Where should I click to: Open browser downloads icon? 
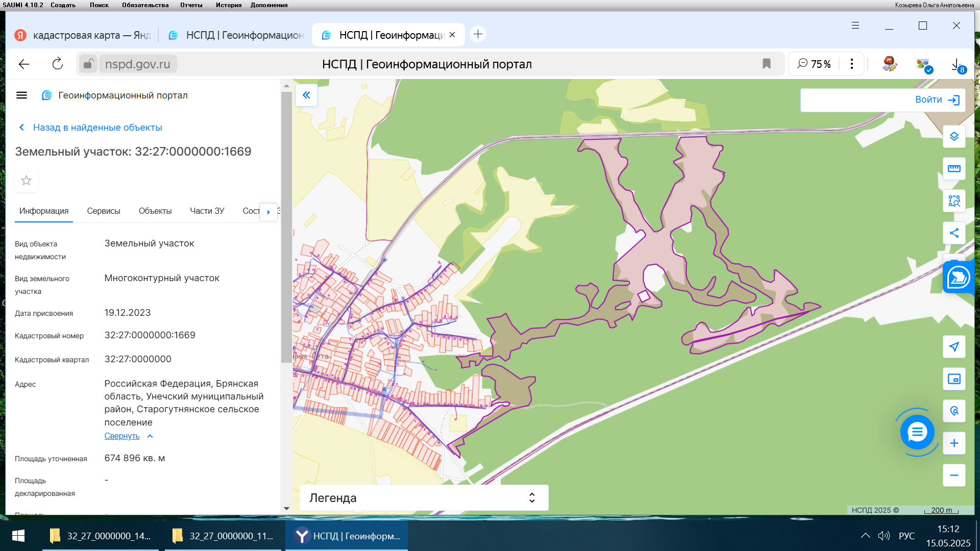coord(957,64)
